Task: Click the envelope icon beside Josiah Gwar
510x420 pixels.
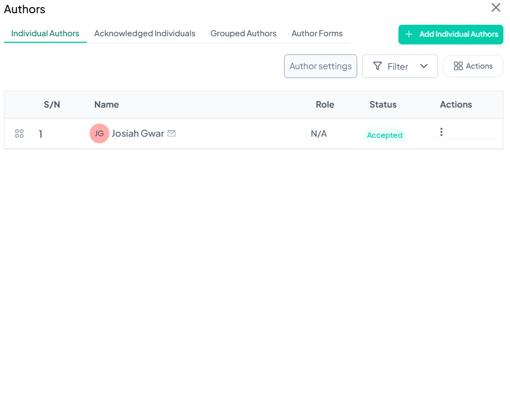Action: point(171,133)
